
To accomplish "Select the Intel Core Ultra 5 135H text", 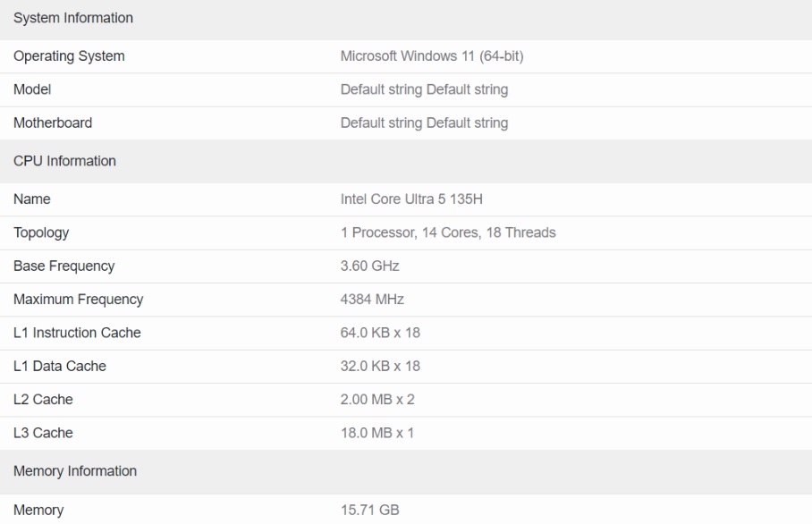I will click(x=411, y=199).
